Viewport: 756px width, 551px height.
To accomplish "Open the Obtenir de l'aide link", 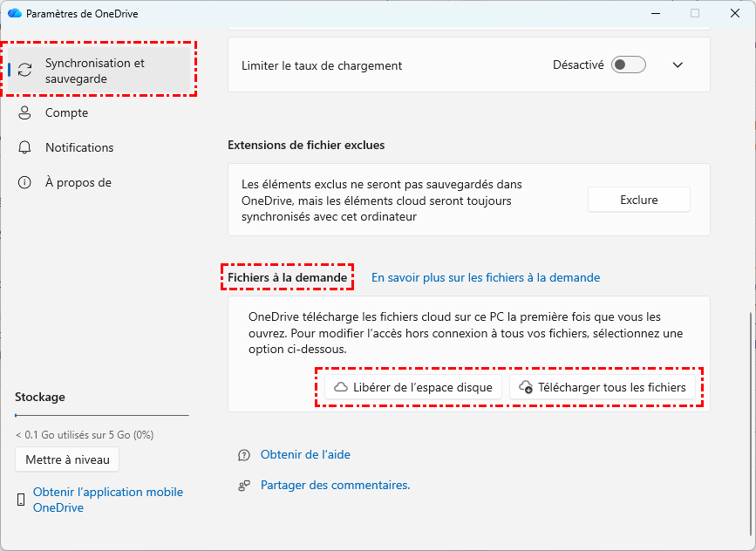I will [x=305, y=454].
